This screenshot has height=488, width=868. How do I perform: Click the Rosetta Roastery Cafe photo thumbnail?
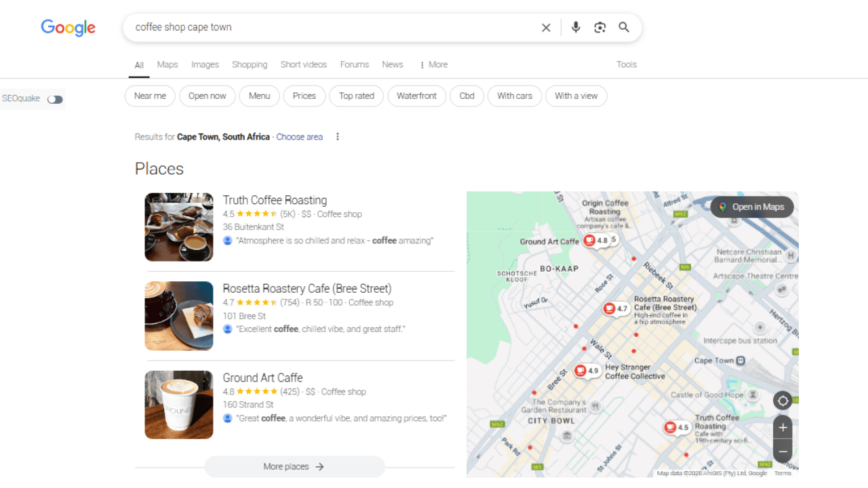click(179, 316)
